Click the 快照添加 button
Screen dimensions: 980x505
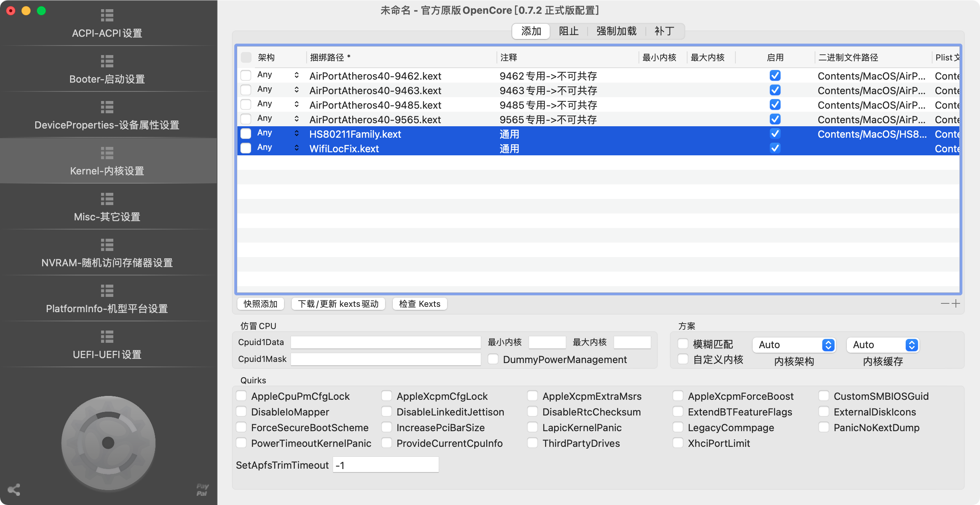260,304
